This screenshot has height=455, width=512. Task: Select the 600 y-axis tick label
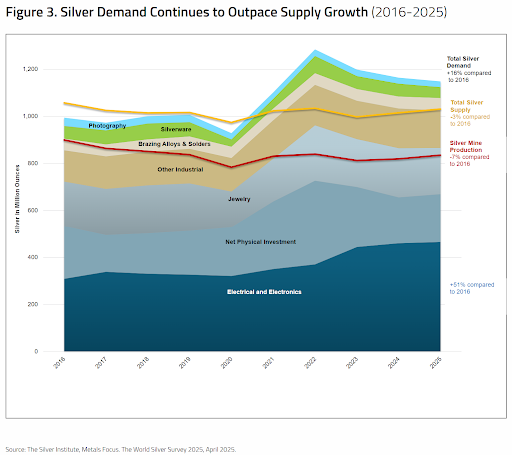tap(33, 210)
